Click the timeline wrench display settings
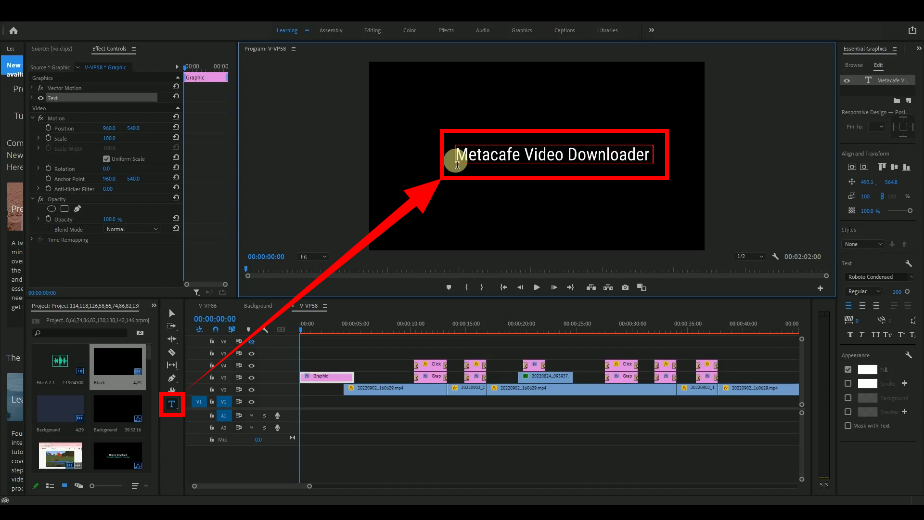Image resolution: width=924 pixels, height=520 pixels. [265, 330]
